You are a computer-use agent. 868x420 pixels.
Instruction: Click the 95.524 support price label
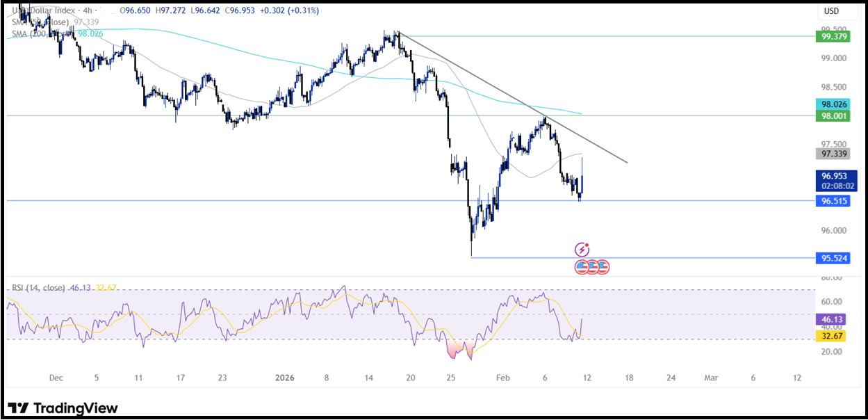(x=833, y=258)
